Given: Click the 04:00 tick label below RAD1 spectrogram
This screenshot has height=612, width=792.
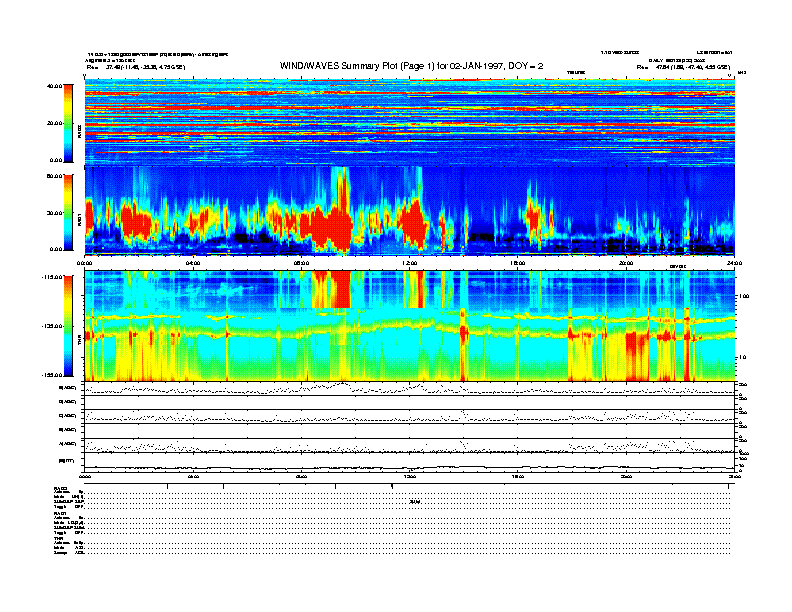Looking at the screenshot, I should pos(193,263).
